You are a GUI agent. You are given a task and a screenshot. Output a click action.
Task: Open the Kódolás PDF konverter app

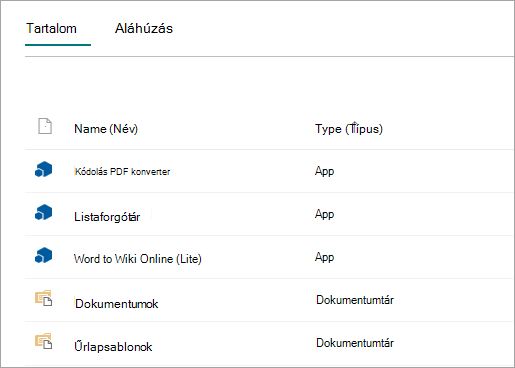click(122, 172)
